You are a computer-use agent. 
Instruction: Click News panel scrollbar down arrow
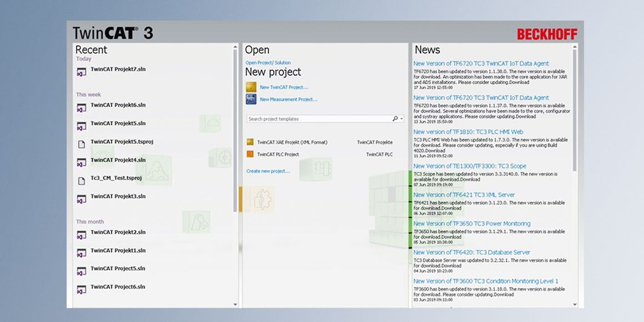pos(575,304)
